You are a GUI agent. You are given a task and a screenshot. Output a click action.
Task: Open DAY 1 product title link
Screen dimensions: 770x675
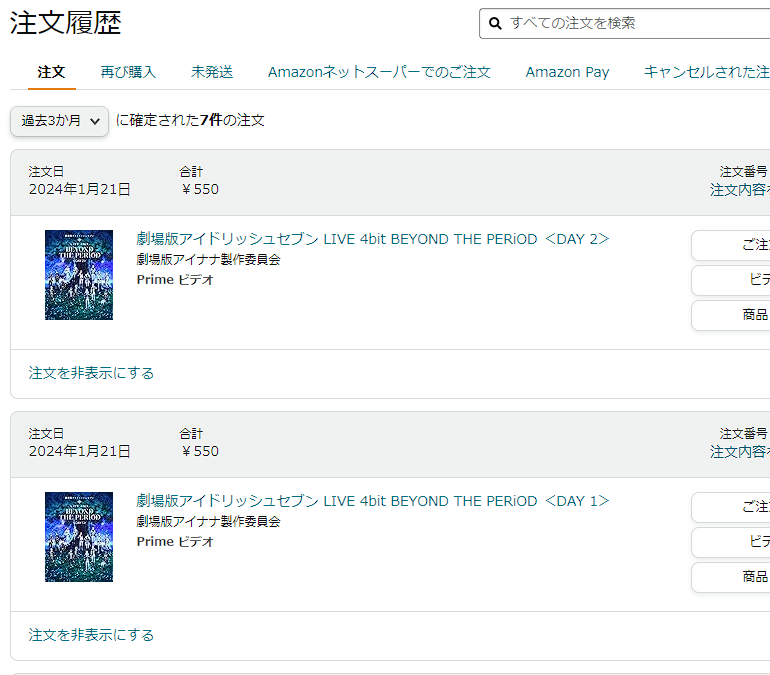(x=373, y=501)
